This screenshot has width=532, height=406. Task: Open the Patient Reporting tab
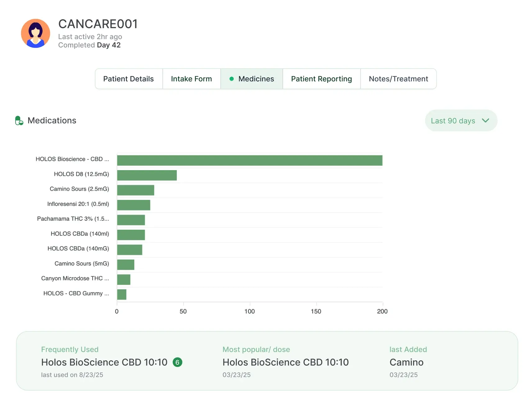322,79
